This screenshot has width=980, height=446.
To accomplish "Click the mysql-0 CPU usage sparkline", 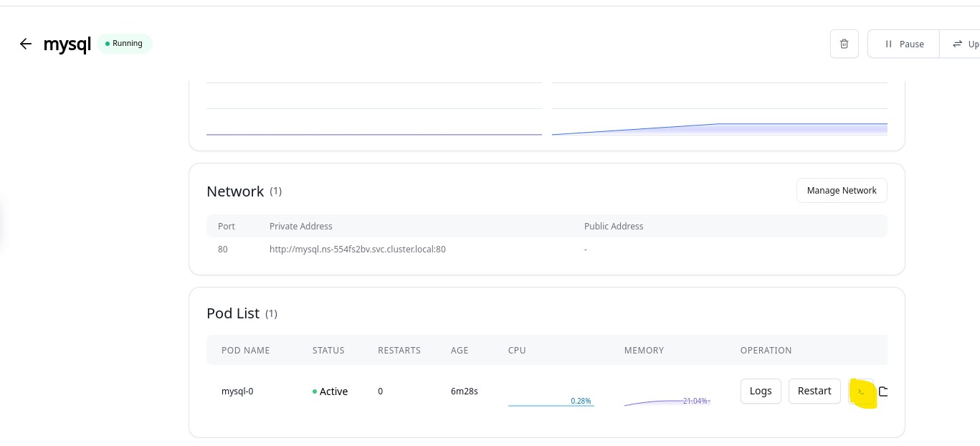I will (x=551, y=402).
